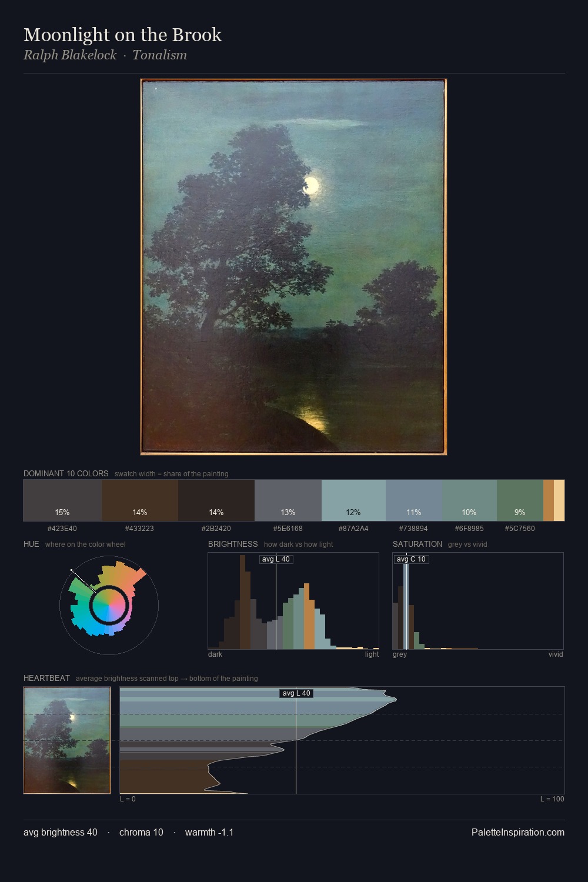Click the 'avg L 40' brightness histogram label

tap(276, 559)
